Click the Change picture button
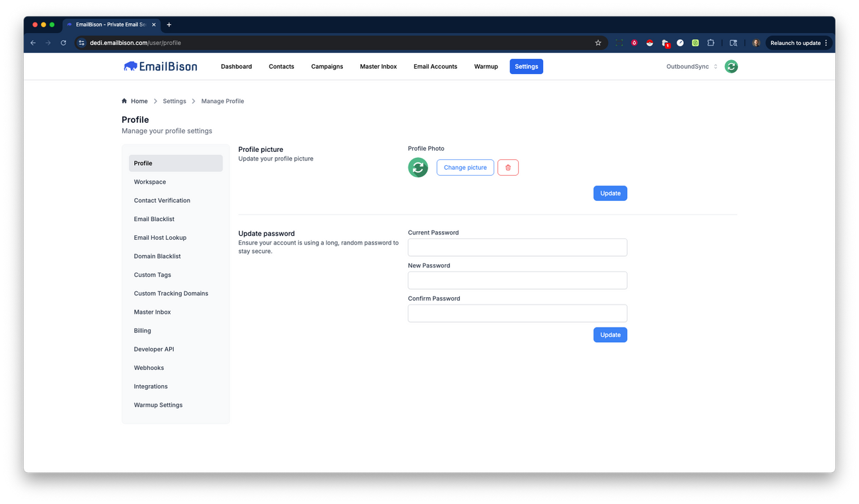859x504 pixels. coord(465,167)
